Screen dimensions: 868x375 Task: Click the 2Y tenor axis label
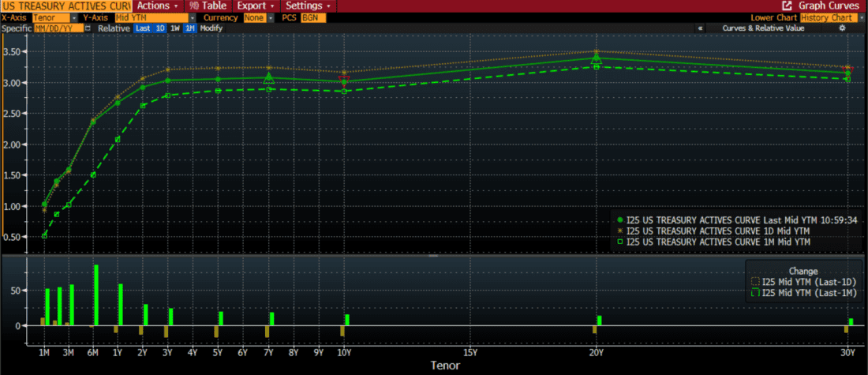pyautogui.click(x=143, y=352)
